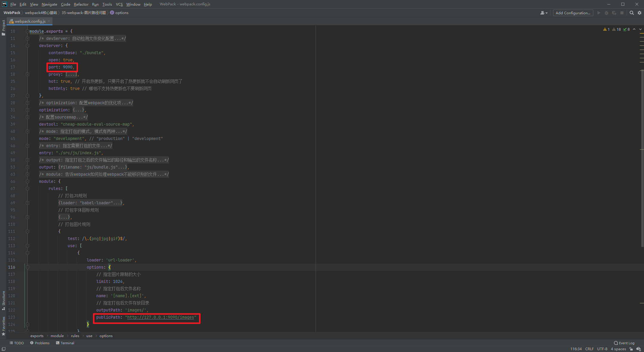Viewport: 644px width, 352px height.
Task: Expand babel-loader rule on line 69
Action: pos(27,203)
